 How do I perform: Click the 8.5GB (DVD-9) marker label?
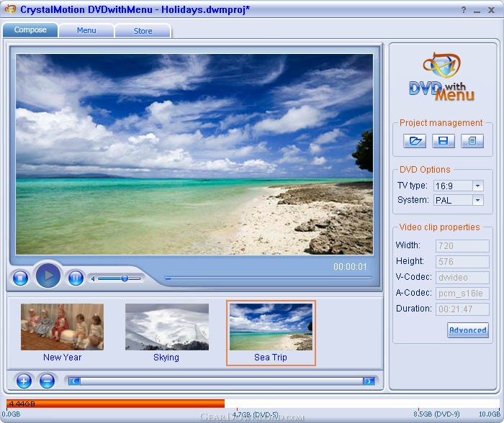click(x=436, y=414)
